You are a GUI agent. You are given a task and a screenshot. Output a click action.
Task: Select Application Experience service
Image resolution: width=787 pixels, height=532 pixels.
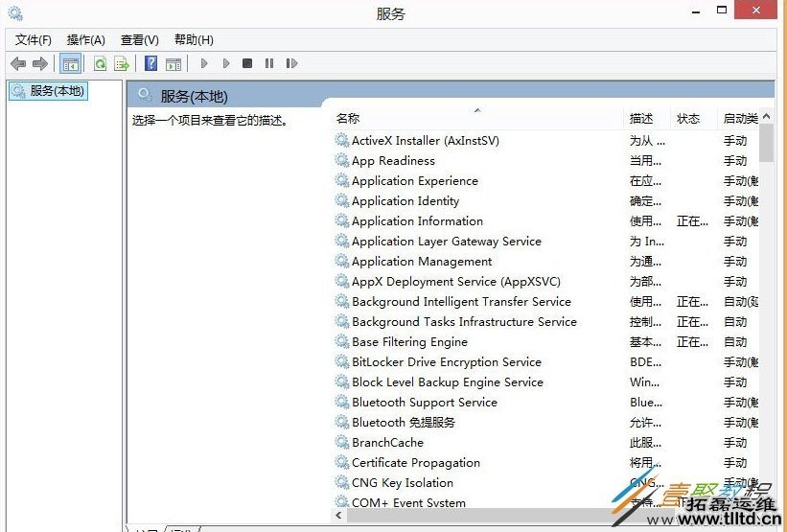[x=414, y=180]
